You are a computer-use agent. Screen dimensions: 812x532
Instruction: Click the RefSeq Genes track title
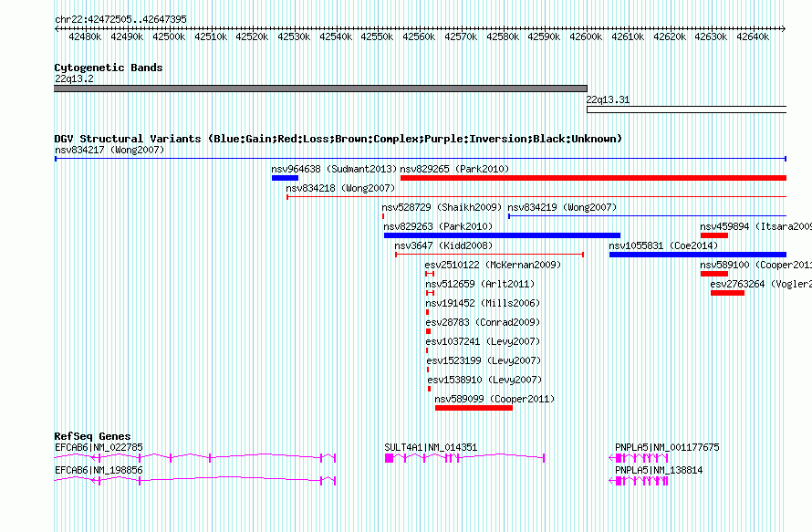92,436
